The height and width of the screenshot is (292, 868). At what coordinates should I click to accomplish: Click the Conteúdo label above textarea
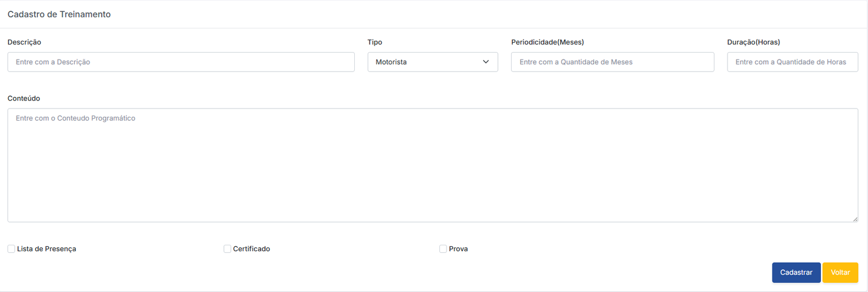click(24, 98)
